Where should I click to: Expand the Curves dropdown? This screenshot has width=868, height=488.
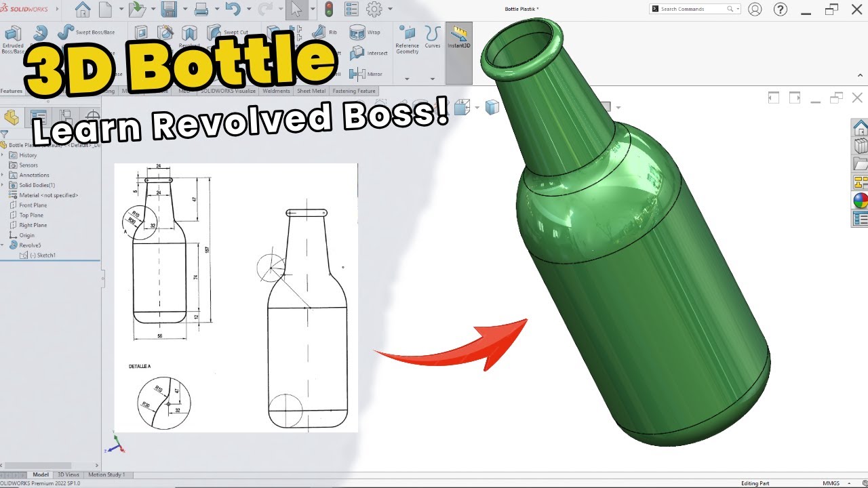[x=433, y=79]
